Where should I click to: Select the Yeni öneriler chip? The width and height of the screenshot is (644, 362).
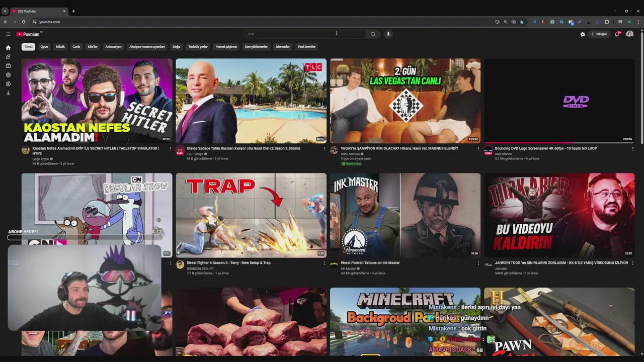point(306,47)
